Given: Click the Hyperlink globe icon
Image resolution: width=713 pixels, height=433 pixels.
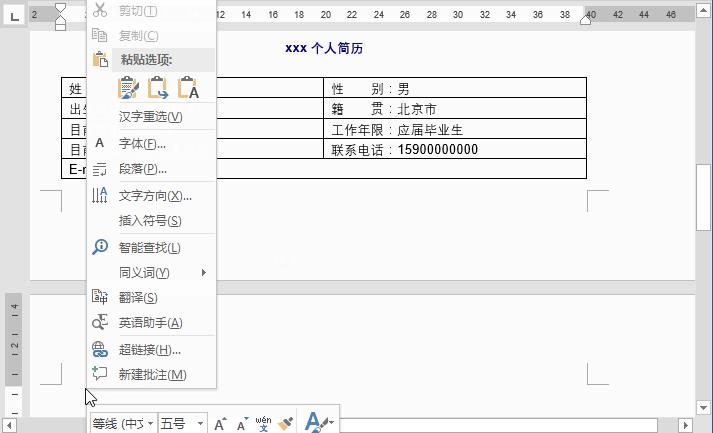Looking at the screenshot, I should [100, 349].
